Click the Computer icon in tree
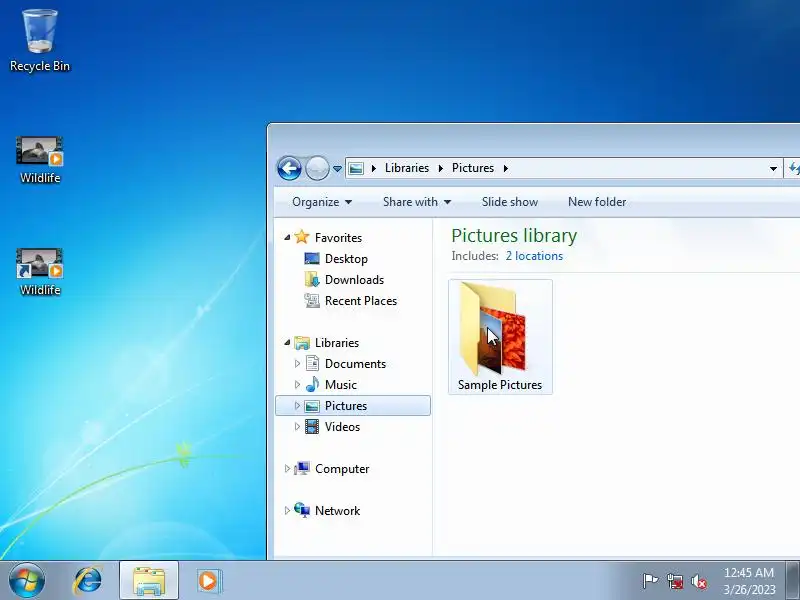Image resolution: width=800 pixels, height=600 pixels. [302, 468]
